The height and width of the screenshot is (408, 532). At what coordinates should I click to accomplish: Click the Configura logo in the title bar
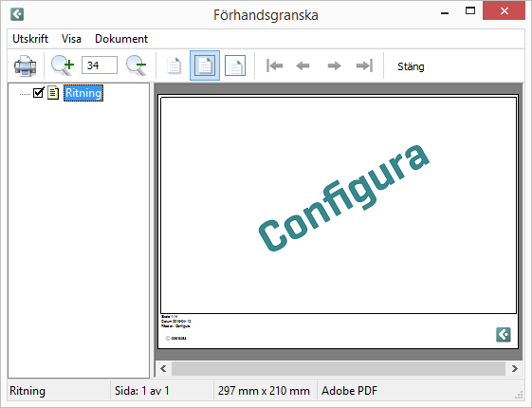tap(17, 14)
